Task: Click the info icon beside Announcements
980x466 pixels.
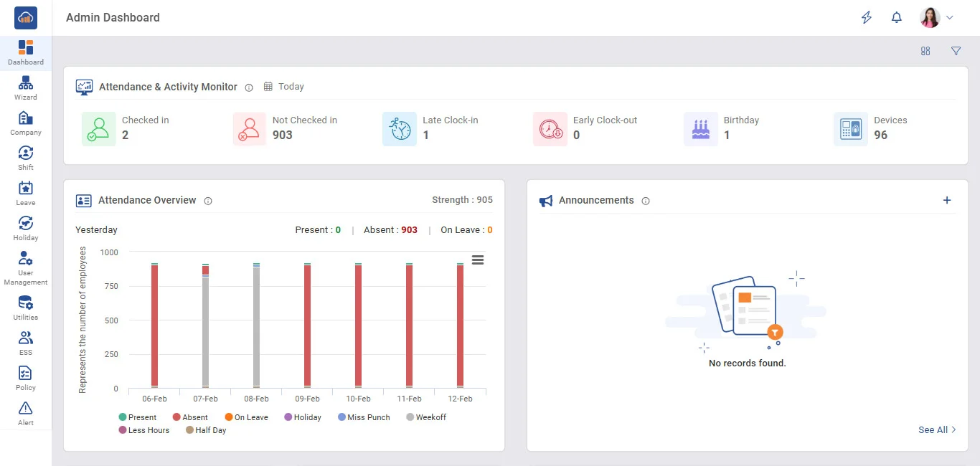Action: pyautogui.click(x=646, y=201)
